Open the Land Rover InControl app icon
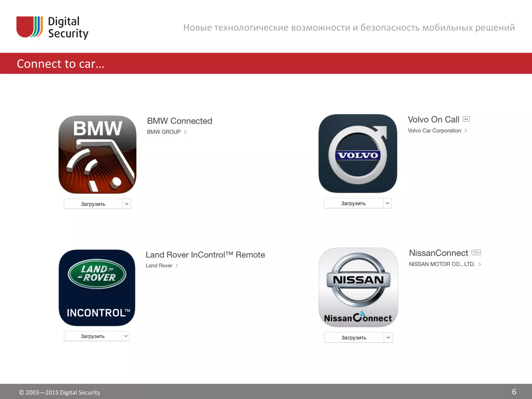The height and width of the screenshot is (399, 532). tap(97, 288)
